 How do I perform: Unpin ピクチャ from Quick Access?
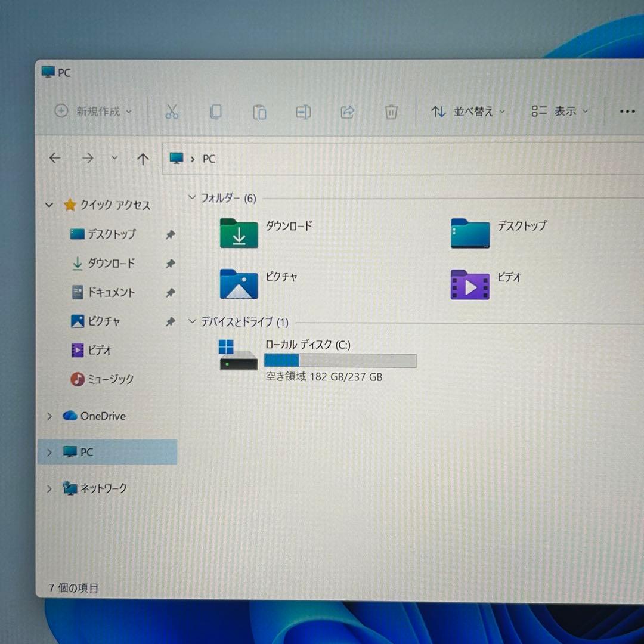pyautogui.click(x=170, y=321)
